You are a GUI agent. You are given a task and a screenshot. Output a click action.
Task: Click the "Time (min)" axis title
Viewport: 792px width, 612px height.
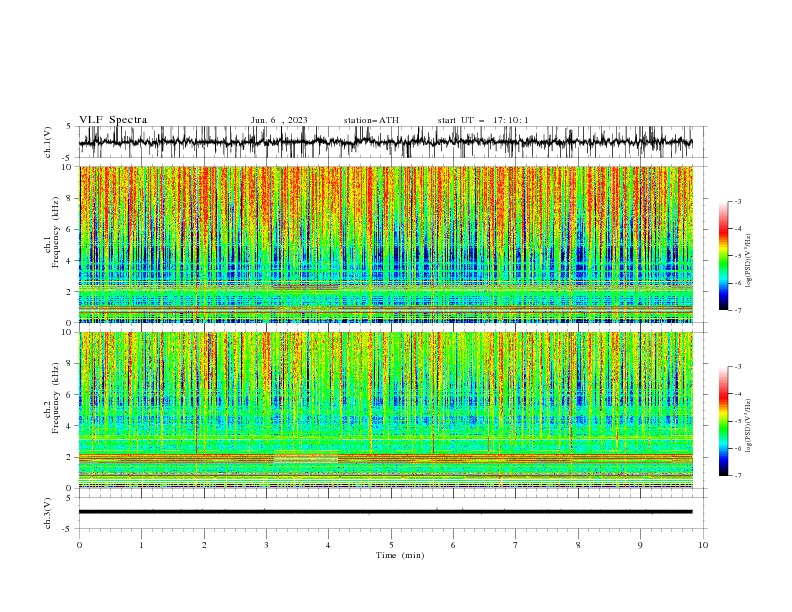point(400,555)
